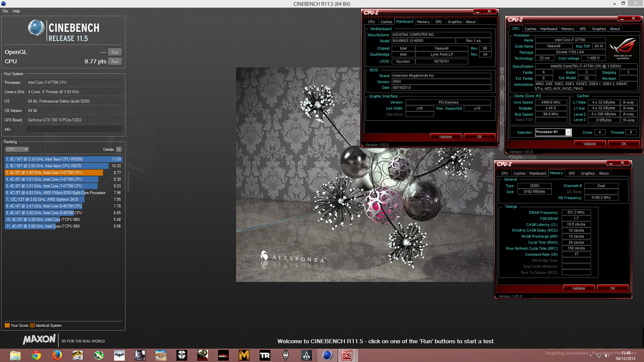Open Caches tab in Memory CPU-Z window
644x362 pixels.
tap(519, 173)
